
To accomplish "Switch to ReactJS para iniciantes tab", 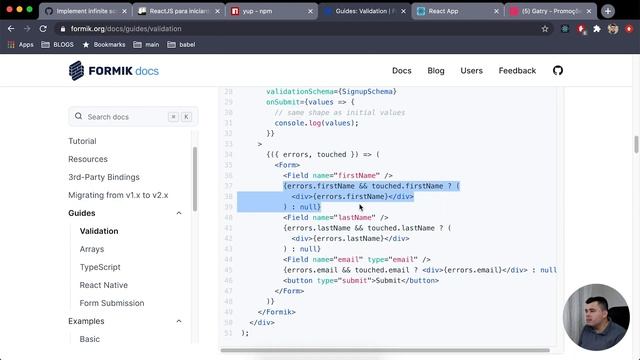I will click(178, 11).
